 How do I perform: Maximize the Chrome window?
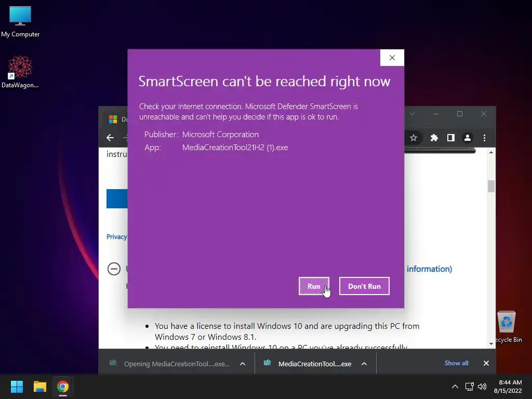pos(459,114)
